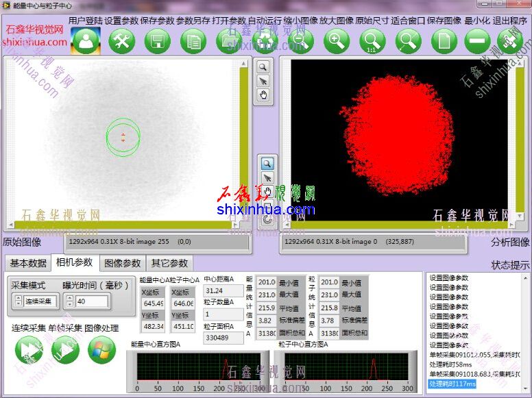Switch to the 图像参数 tab
Image resolution: width=532 pixels, height=398 pixels.
122,263
